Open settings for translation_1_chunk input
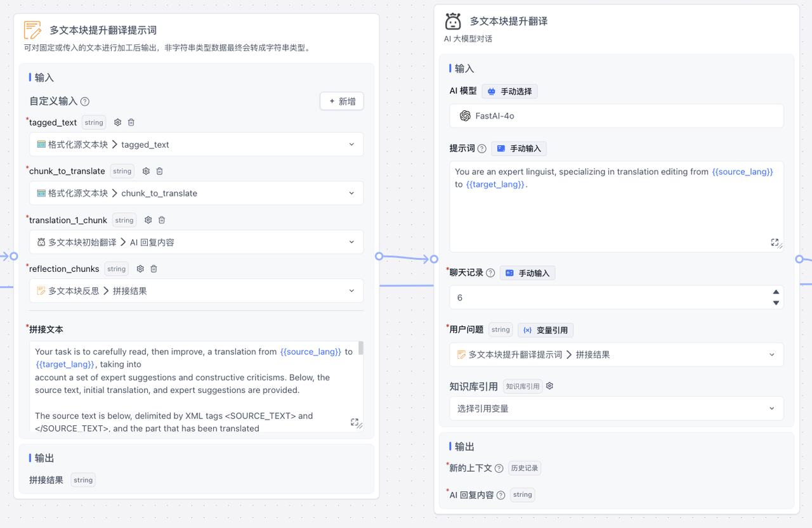This screenshot has height=528, width=812. click(x=148, y=220)
